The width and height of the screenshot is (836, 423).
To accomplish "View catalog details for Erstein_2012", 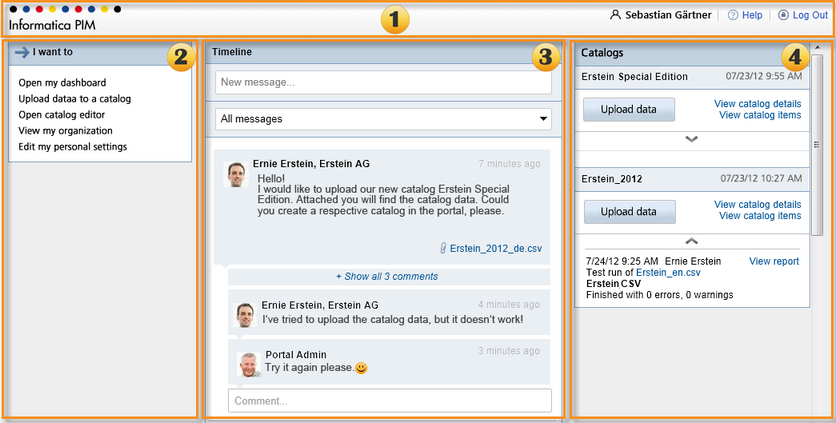I will tap(757, 204).
